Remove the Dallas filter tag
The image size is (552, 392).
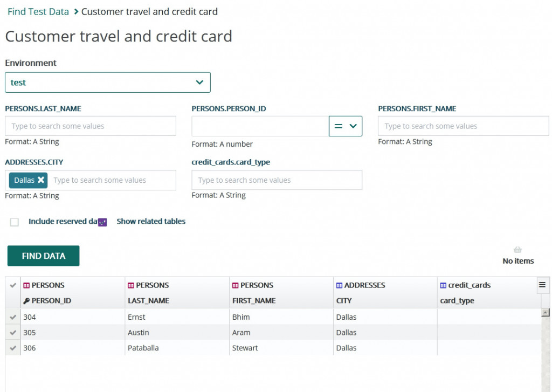click(x=41, y=180)
